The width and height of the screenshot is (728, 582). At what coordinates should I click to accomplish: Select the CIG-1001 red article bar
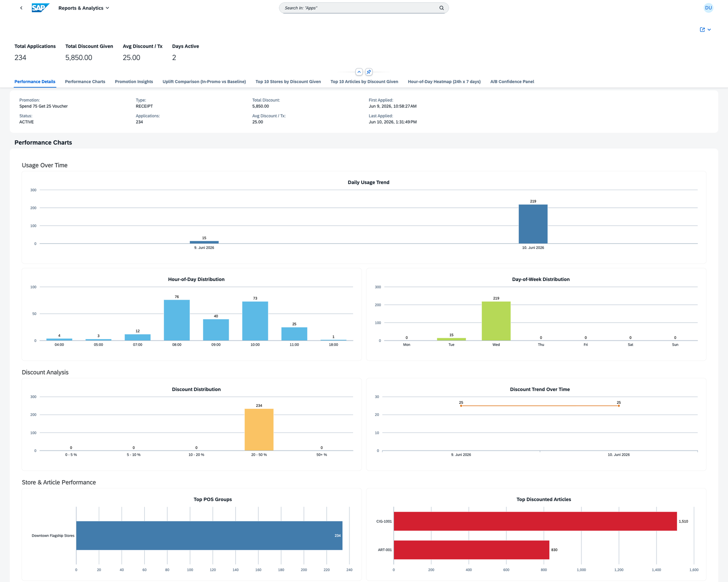click(x=535, y=521)
